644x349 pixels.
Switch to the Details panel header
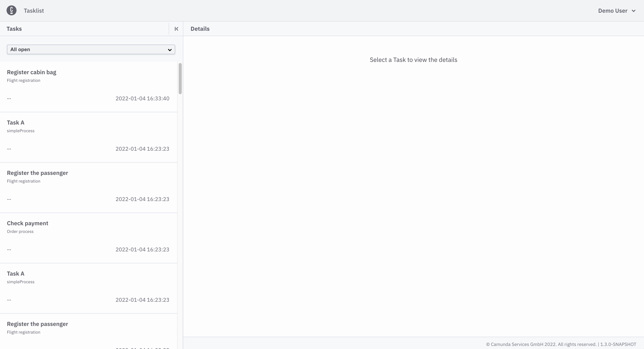[x=200, y=29]
